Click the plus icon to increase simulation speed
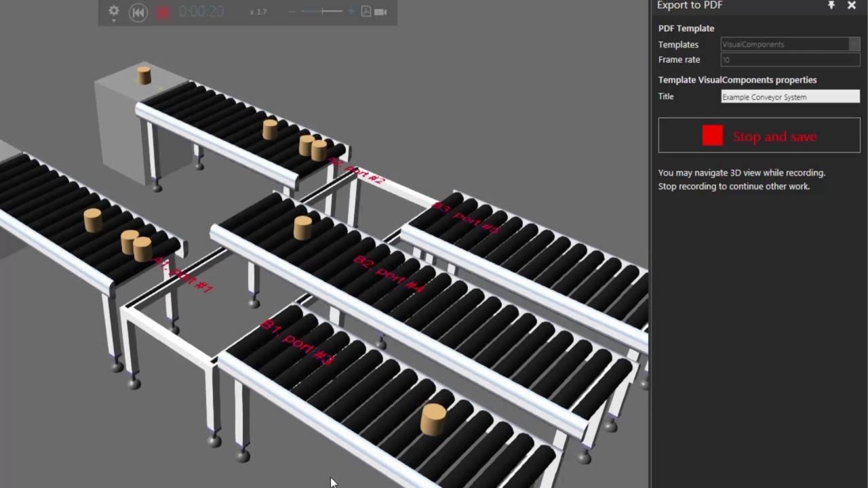 (351, 12)
